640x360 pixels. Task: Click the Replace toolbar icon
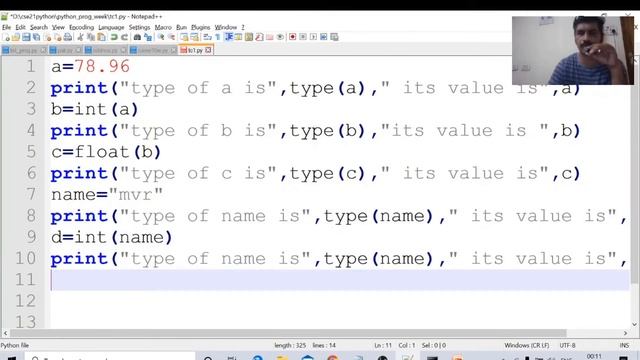click(148, 37)
